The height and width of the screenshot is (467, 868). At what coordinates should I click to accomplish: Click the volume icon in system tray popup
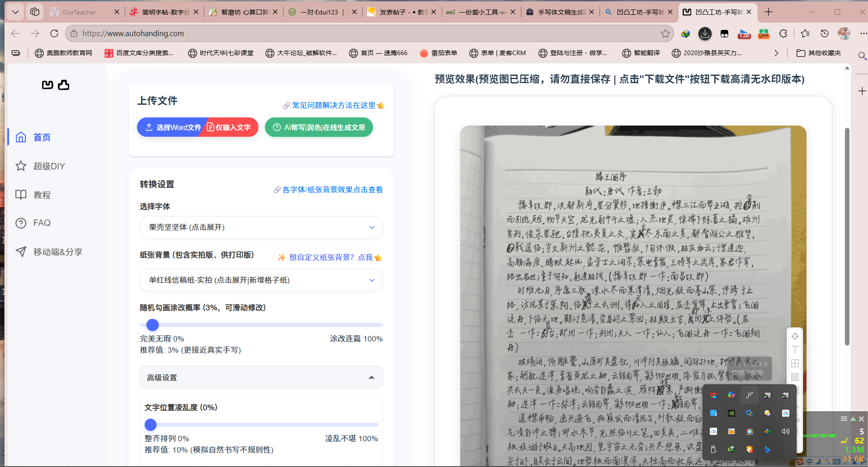(x=785, y=431)
